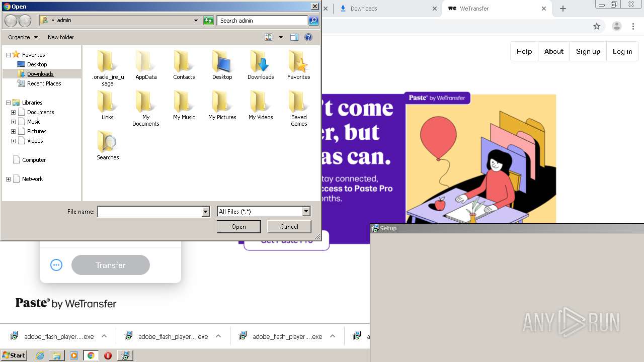
Task: Open Windows Explorer from the taskbar
Action: 57,355
